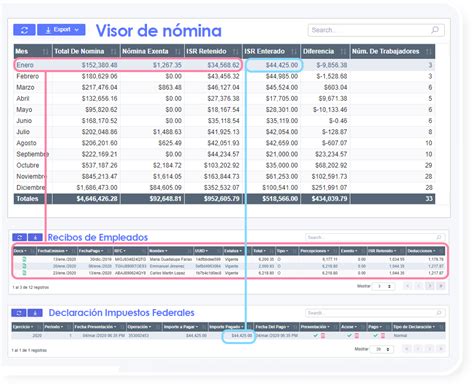Click the magnifier icon in Declaración search
The height and width of the screenshot is (386, 474).
tap(439, 313)
